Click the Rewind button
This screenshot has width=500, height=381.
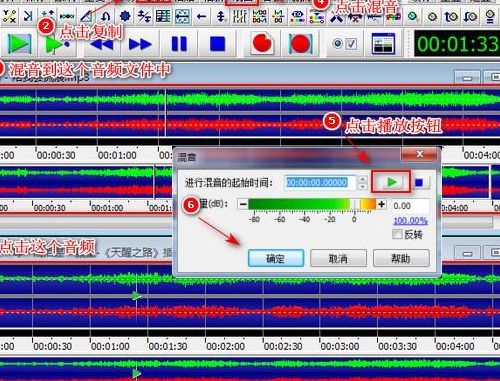coord(101,44)
